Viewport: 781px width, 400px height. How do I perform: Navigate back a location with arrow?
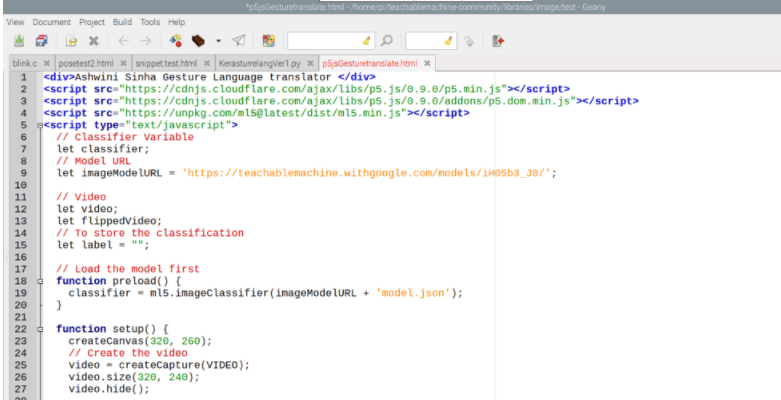tap(123, 41)
